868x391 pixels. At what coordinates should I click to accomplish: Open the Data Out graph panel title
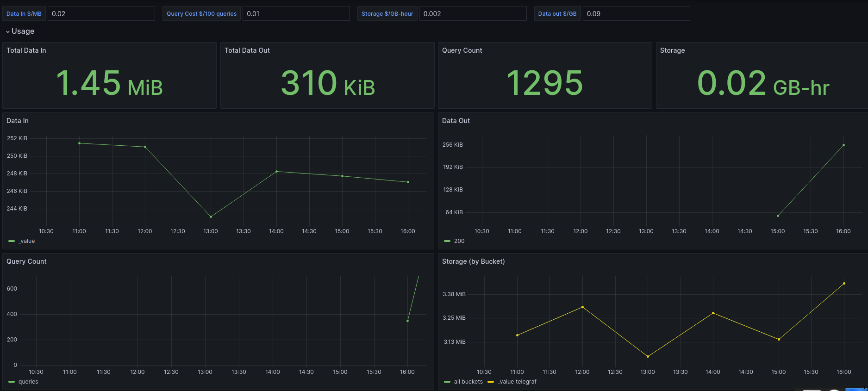[x=456, y=121]
